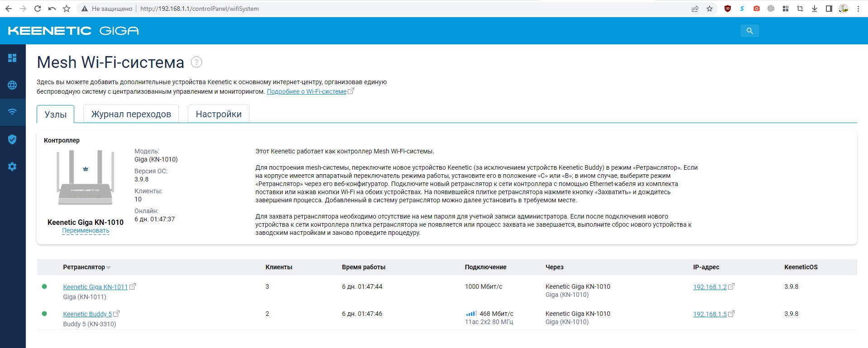Open the gear management section in the sidebar
This screenshot has width=868, height=348.
coord(12,167)
